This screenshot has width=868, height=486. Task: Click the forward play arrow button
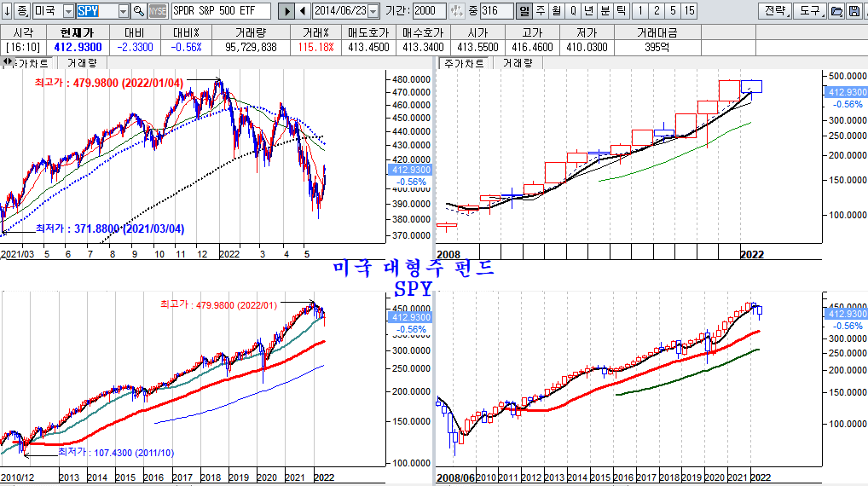point(287,11)
